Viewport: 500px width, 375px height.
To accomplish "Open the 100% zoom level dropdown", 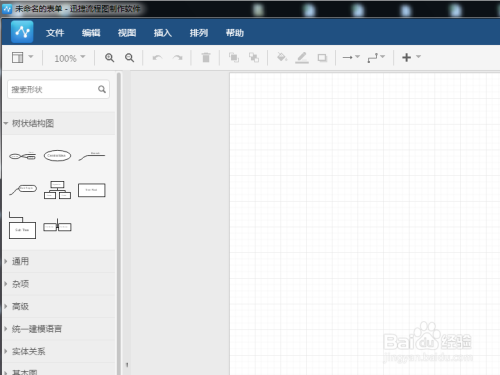I will pyautogui.click(x=70, y=58).
